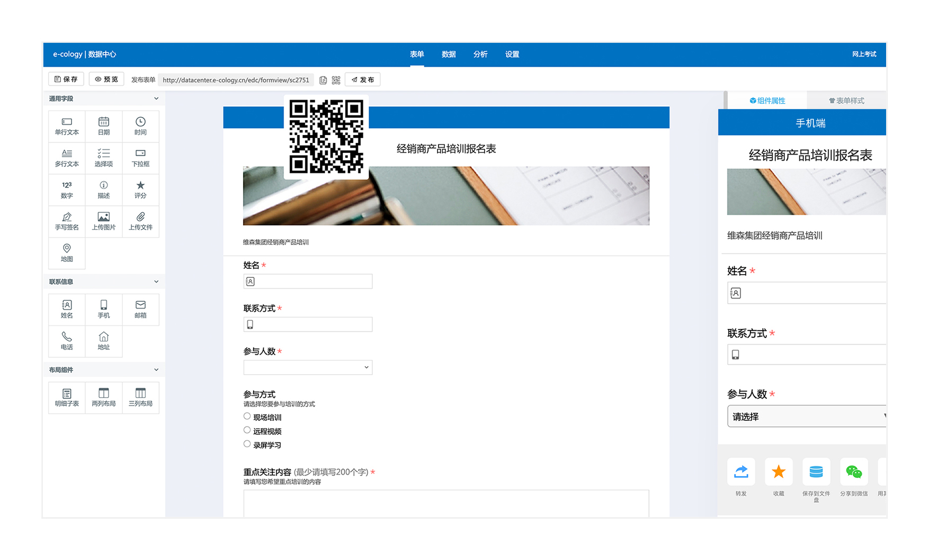The width and height of the screenshot is (929, 560).
Task: Click the 收藏 star favorite icon
Action: (x=778, y=472)
